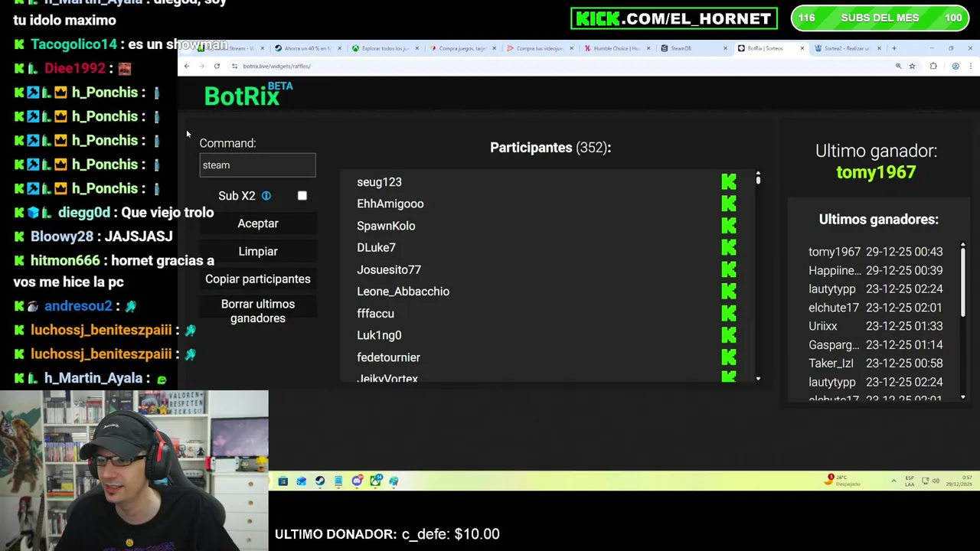
Task: Open the browser three-dot menu
Action: tap(971, 67)
